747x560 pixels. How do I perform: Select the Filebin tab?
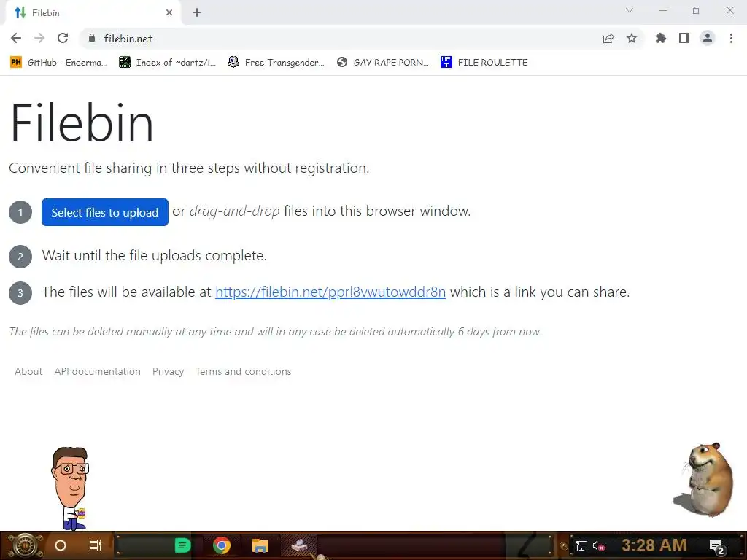93,13
